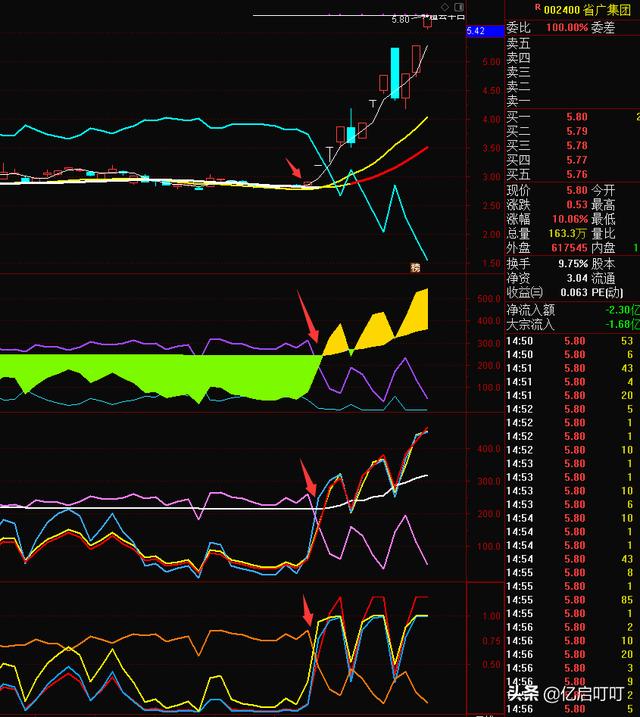
Task: Click the PE(动) label in quote panel
Action: click(x=607, y=292)
